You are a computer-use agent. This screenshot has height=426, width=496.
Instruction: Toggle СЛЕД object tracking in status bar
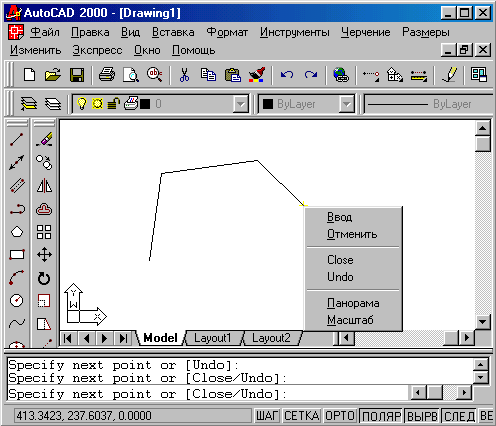tap(459, 416)
